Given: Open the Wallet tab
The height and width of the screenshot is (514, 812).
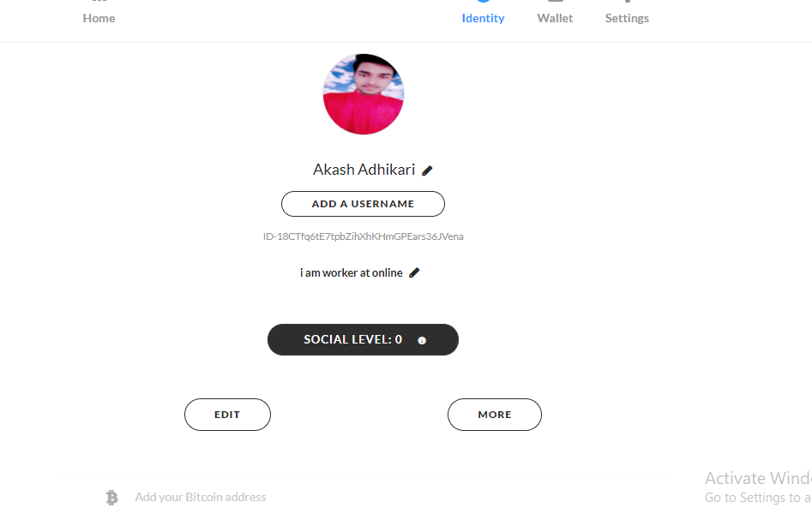Looking at the screenshot, I should pyautogui.click(x=555, y=18).
